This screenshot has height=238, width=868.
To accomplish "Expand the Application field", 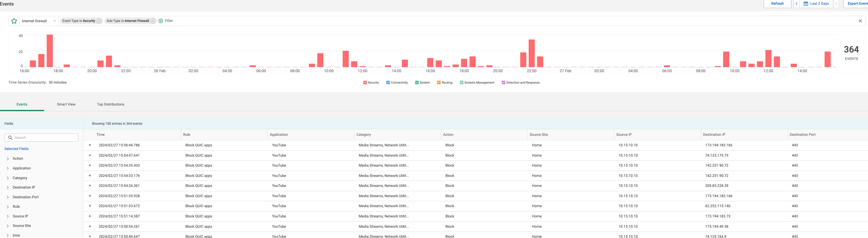I will pos(8,169).
